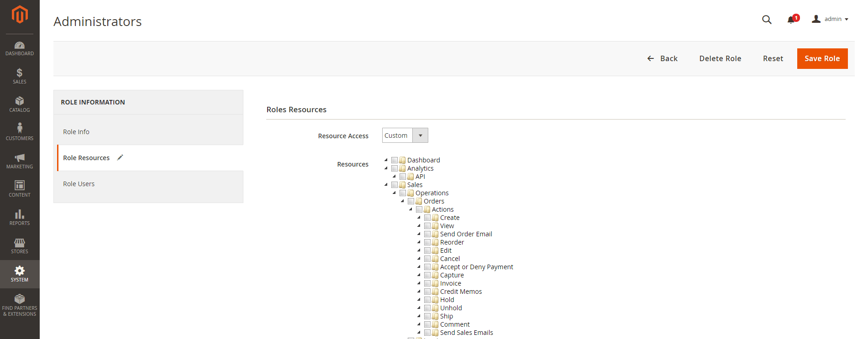Open the Reports sidebar menu

click(x=20, y=218)
